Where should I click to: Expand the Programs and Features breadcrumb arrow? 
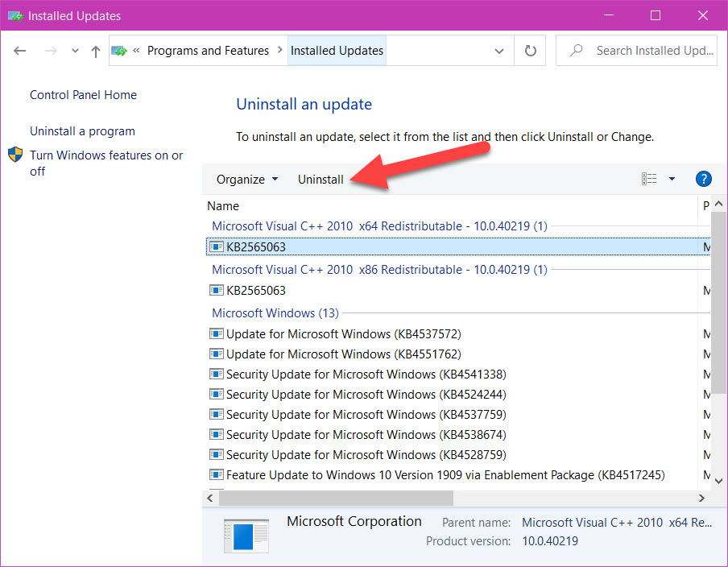[280, 50]
